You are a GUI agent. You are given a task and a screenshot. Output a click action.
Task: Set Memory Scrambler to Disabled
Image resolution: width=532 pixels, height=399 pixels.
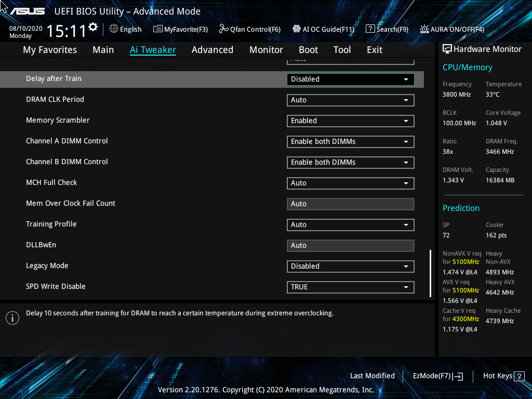[350, 121]
